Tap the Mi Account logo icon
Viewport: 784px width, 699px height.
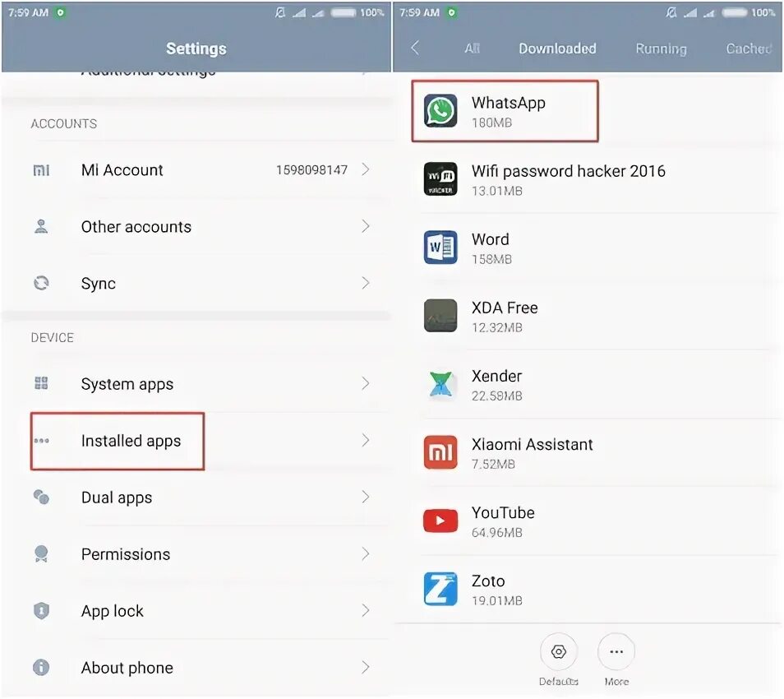[41, 170]
